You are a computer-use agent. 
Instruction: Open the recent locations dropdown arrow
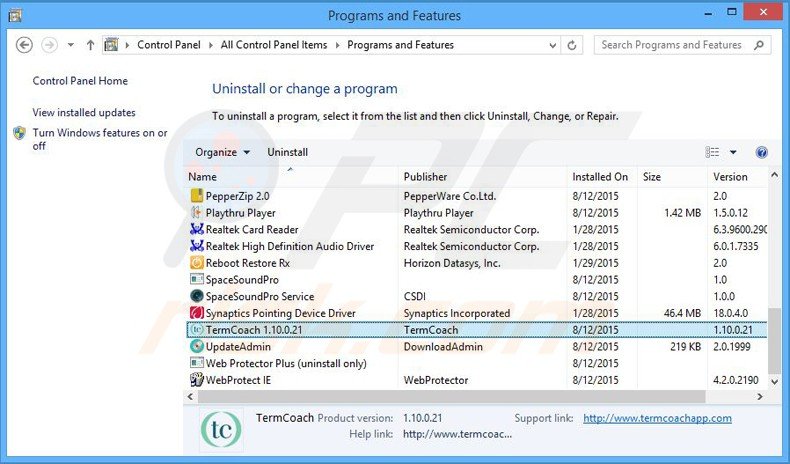(71, 45)
